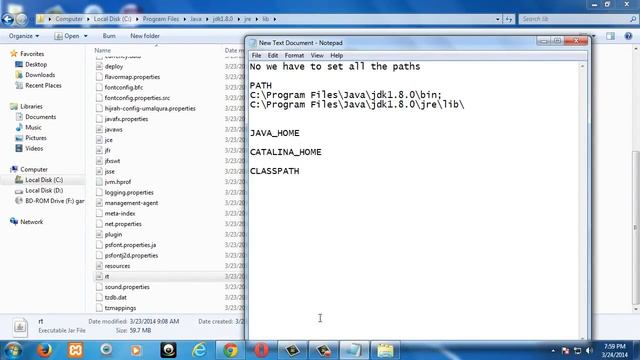Select the tzdb.dat file
The width and height of the screenshot is (640, 360).
(x=116, y=298)
